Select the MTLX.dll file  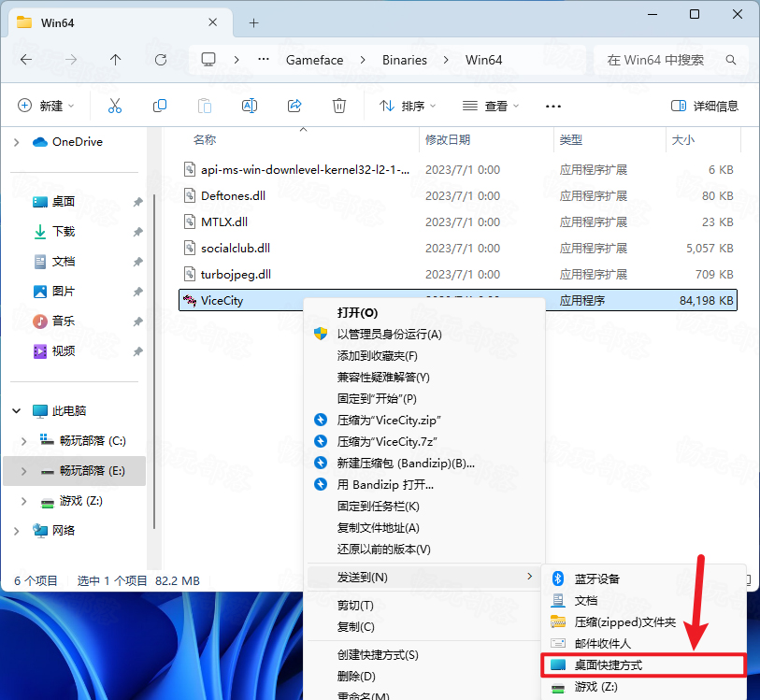tap(457, 221)
